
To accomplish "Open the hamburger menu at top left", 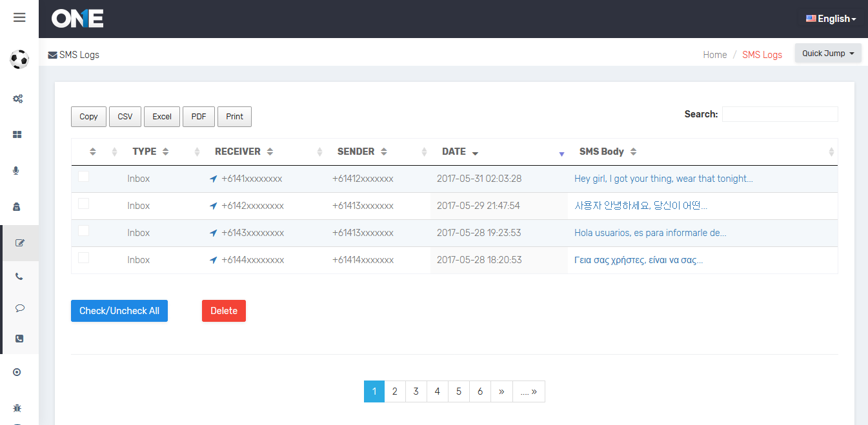I will [x=19, y=17].
